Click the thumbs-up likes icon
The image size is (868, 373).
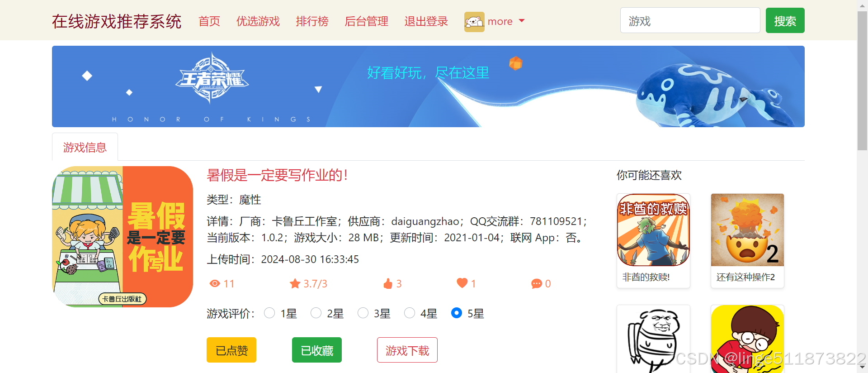388,283
